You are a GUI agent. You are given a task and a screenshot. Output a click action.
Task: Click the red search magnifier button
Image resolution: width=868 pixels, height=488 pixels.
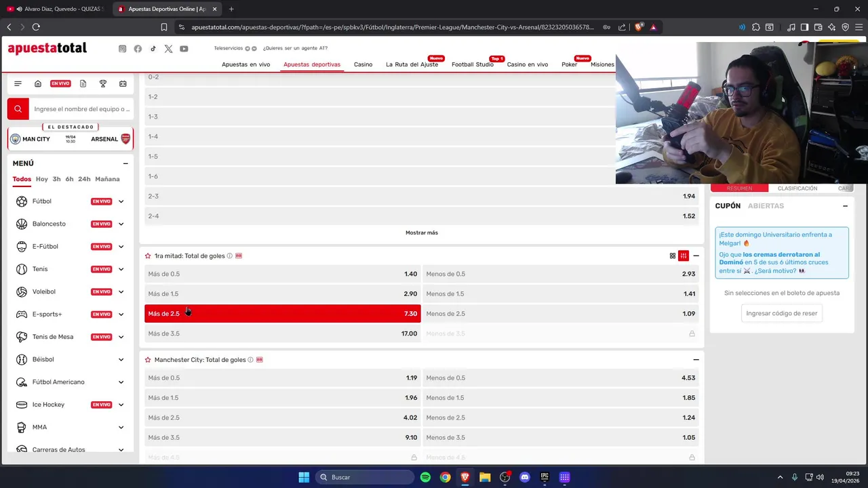click(x=18, y=108)
